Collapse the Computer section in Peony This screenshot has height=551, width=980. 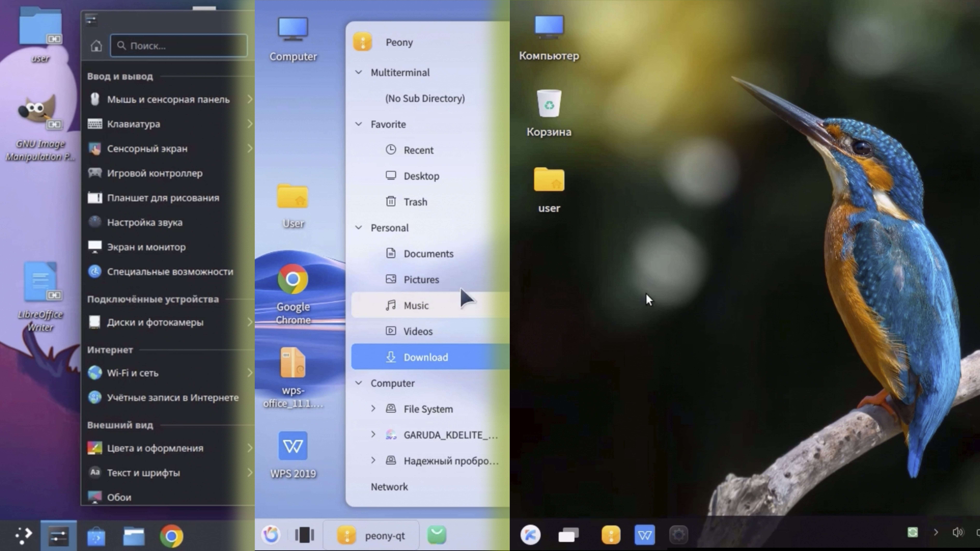(x=358, y=383)
